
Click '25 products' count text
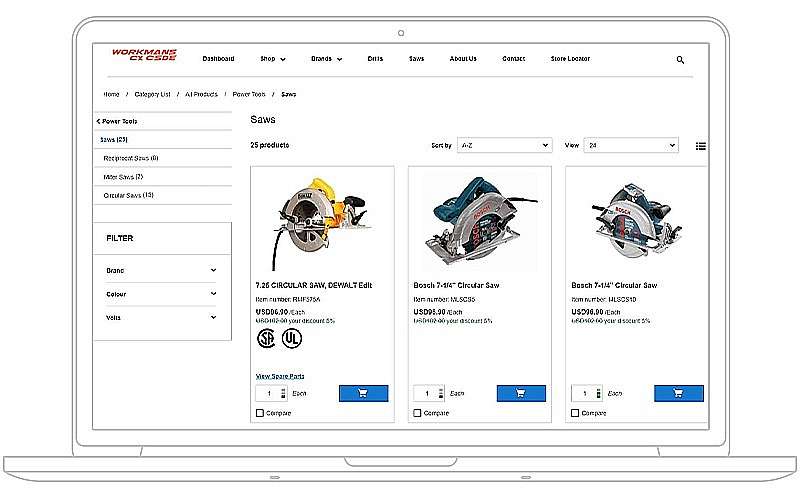269,145
